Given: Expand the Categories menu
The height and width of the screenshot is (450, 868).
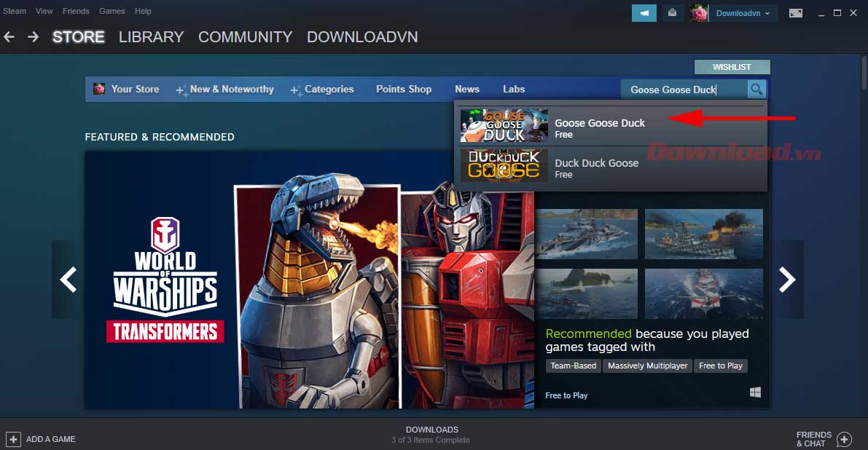Looking at the screenshot, I should [329, 89].
